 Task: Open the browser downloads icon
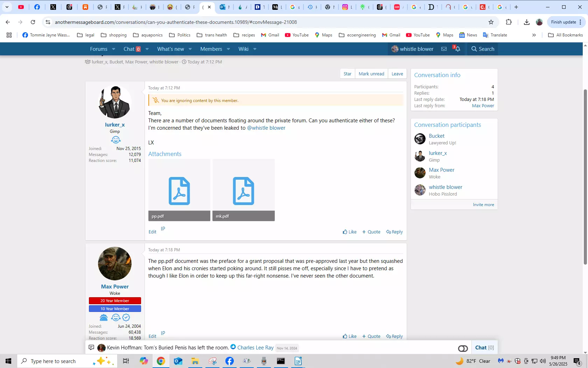coord(526,22)
